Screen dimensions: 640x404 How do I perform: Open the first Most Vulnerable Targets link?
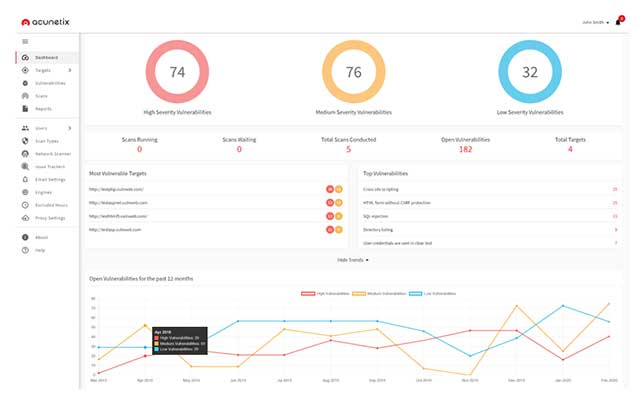pos(116,189)
